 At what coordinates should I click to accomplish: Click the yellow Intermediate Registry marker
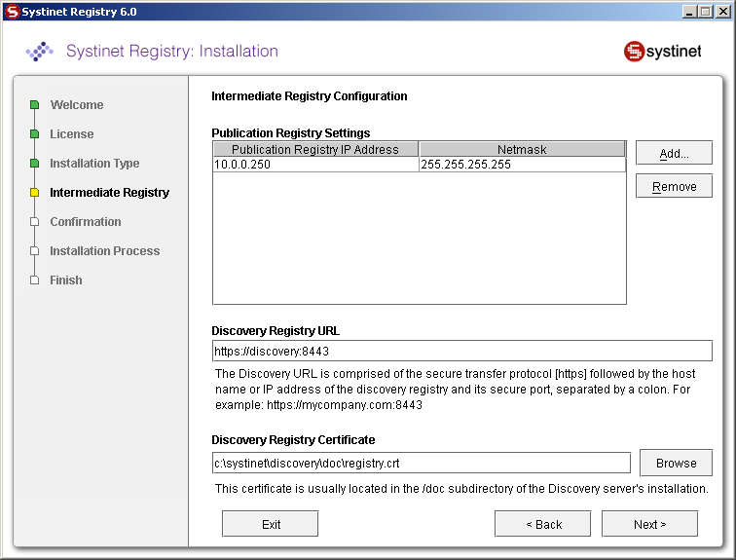(34, 193)
